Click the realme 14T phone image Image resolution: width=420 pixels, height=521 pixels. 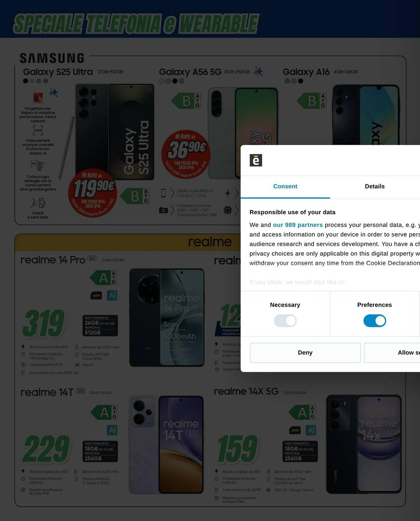coord(166,444)
